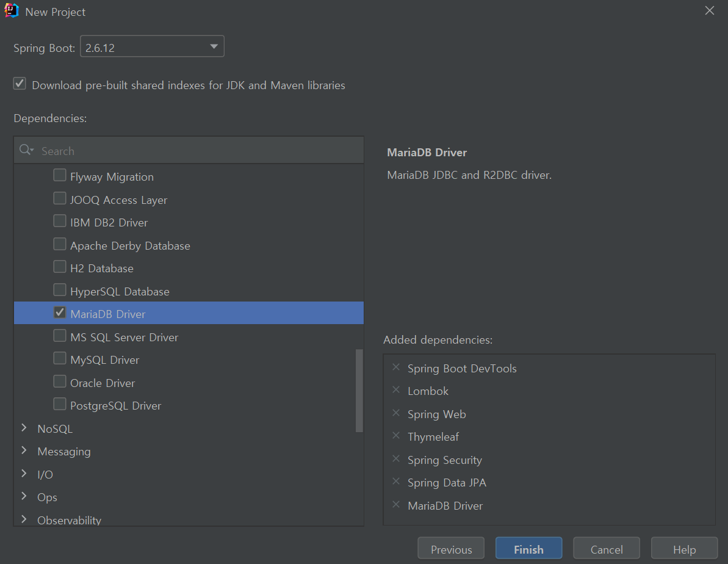Expand the Messaging category
This screenshot has height=564, width=728.
(x=24, y=450)
